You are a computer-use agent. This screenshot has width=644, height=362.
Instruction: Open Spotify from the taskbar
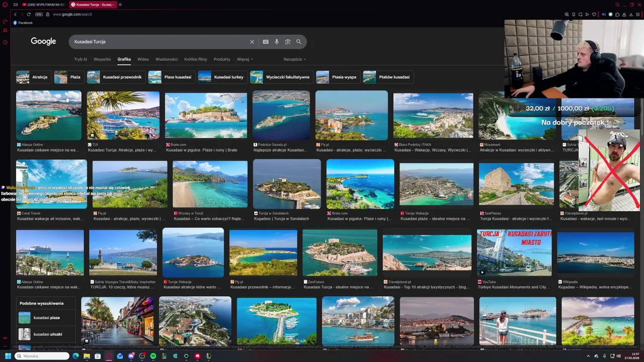[x=153, y=356]
